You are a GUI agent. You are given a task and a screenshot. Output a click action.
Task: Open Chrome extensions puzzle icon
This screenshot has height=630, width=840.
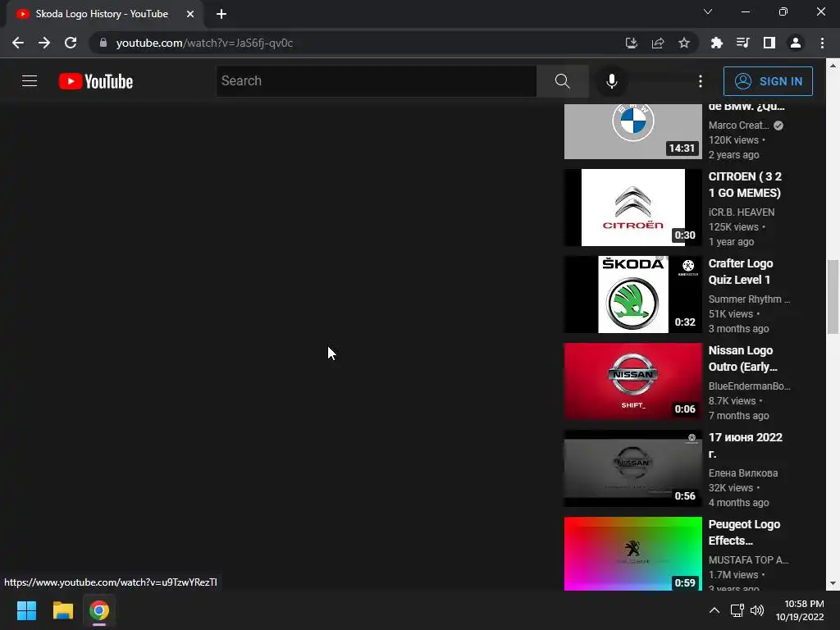pos(716,43)
